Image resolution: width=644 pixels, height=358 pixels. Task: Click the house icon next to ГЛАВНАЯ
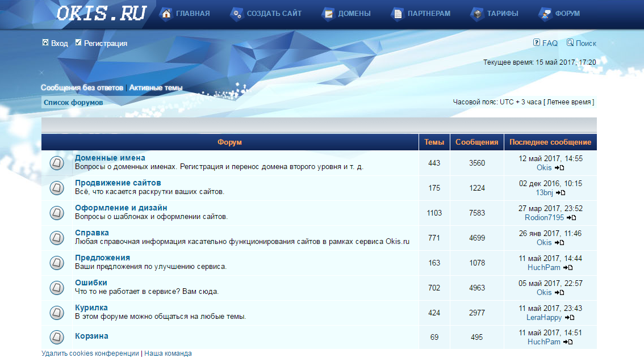coord(166,14)
